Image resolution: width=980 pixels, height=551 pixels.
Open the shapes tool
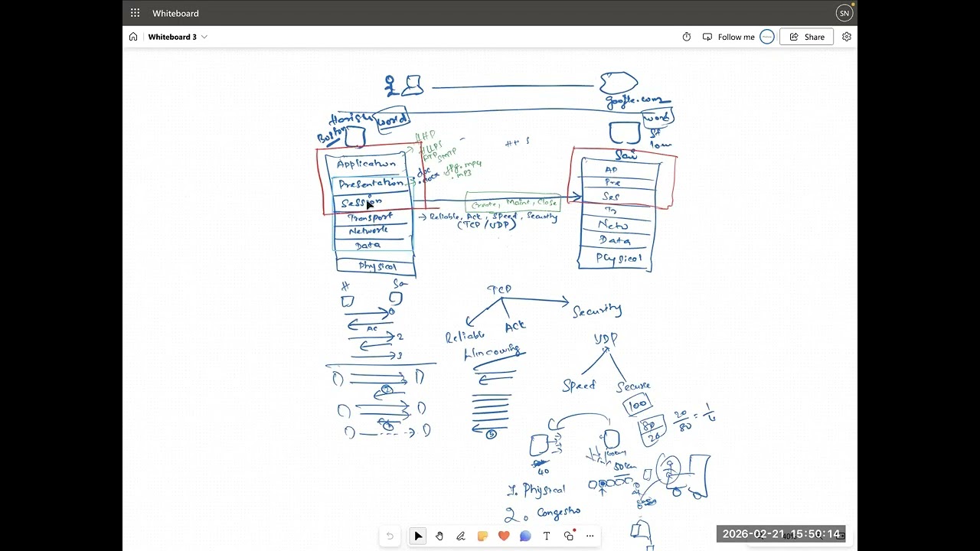coord(568,536)
